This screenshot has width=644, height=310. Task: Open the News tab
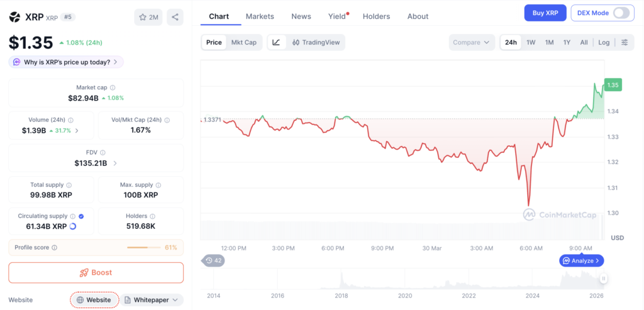301,16
